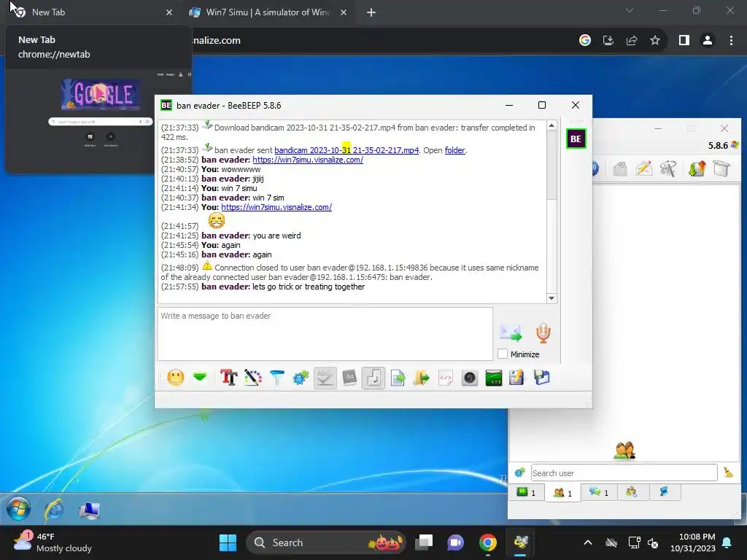Click the Search user field
Screen dimensions: 747x560
(624, 472)
